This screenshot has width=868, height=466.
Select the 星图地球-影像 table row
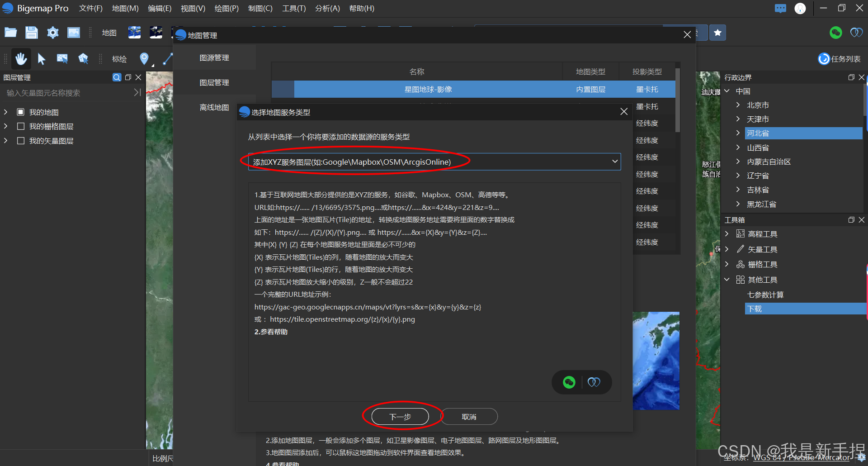[473, 89]
